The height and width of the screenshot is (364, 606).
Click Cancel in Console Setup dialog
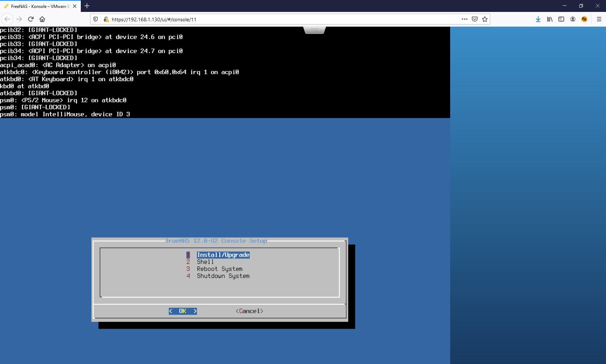pos(249,311)
